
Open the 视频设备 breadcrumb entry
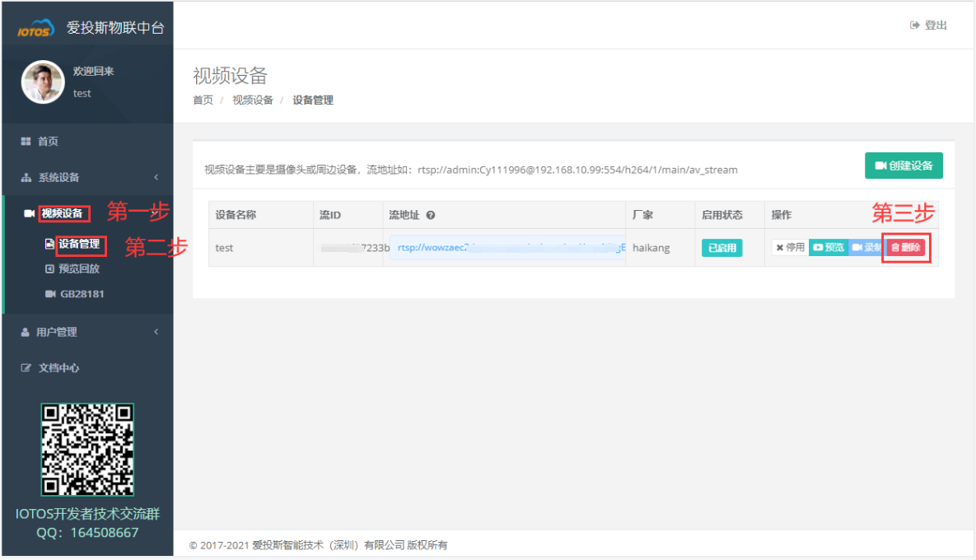coord(252,100)
